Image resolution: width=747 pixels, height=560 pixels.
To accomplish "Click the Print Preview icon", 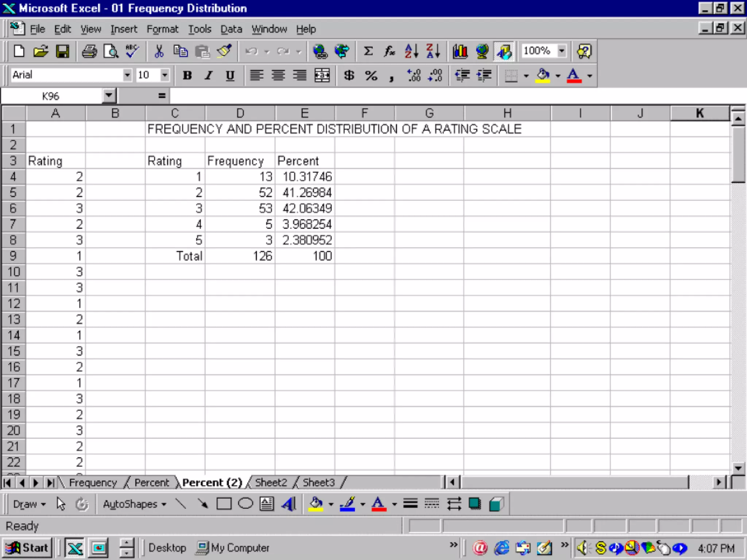I will pyautogui.click(x=111, y=51).
